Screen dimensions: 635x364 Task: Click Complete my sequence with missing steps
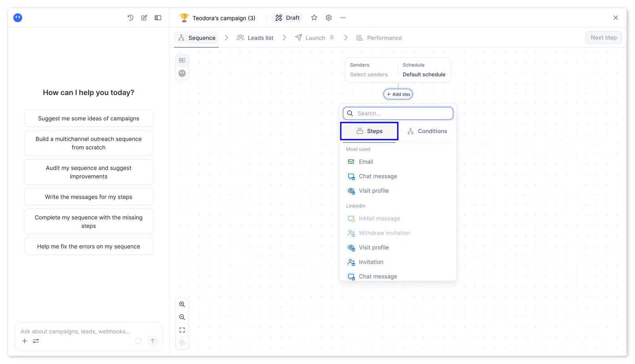pos(89,222)
